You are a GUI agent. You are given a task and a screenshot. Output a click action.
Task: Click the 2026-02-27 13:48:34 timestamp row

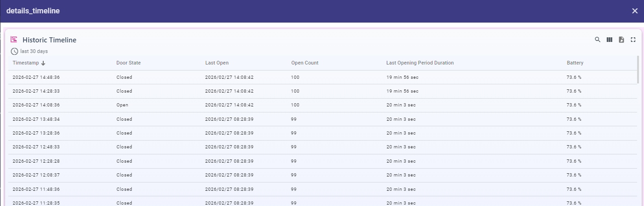36,119
